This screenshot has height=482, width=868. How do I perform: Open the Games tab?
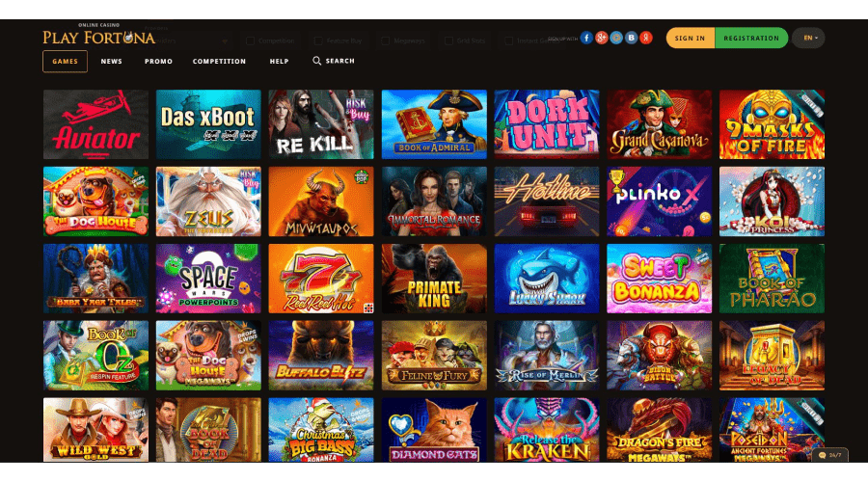65,62
